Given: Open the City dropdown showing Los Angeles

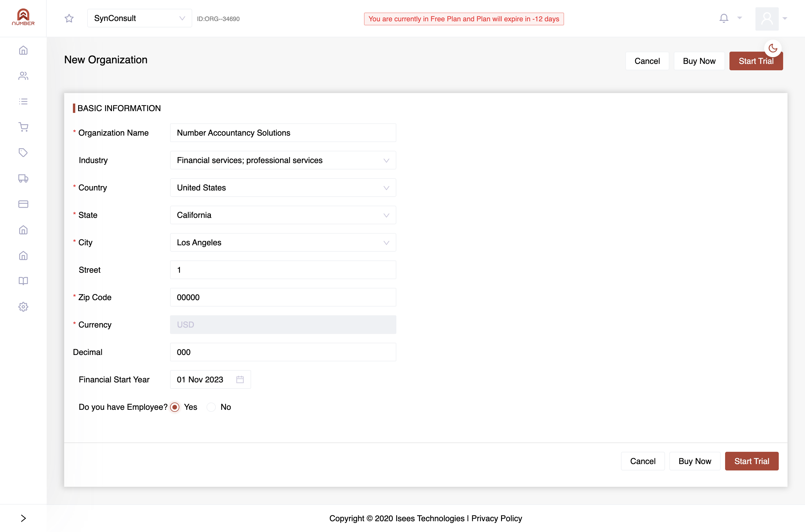Looking at the screenshot, I should 283,243.
